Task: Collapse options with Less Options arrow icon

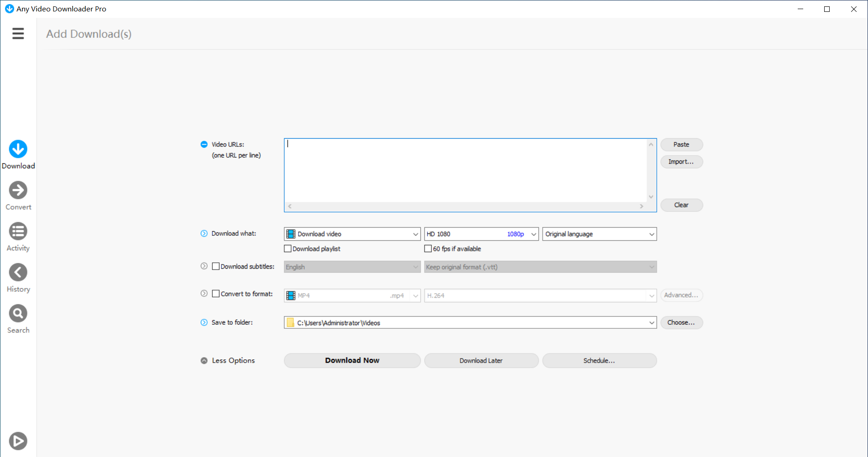Action: 204,360
